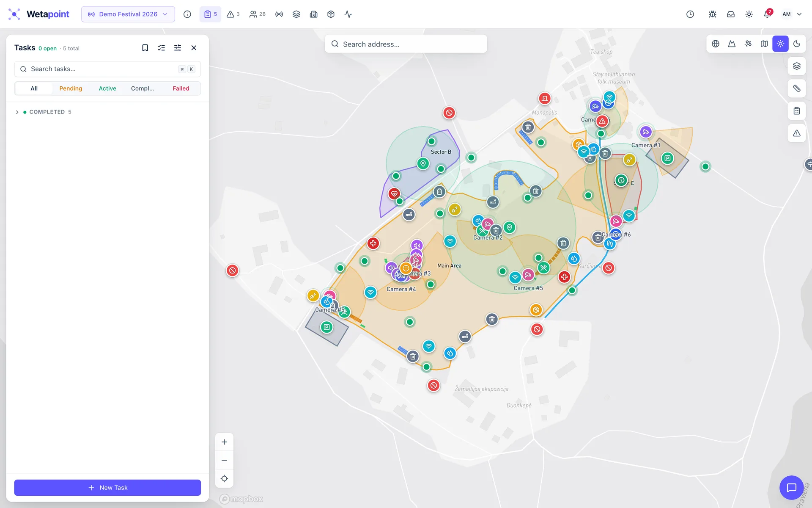The height and width of the screenshot is (508, 812).
Task: Focus the Search address field
Action: click(406, 44)
